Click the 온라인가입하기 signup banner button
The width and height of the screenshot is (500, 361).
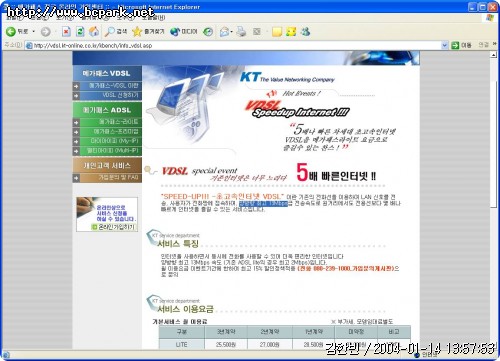point(113,227)
